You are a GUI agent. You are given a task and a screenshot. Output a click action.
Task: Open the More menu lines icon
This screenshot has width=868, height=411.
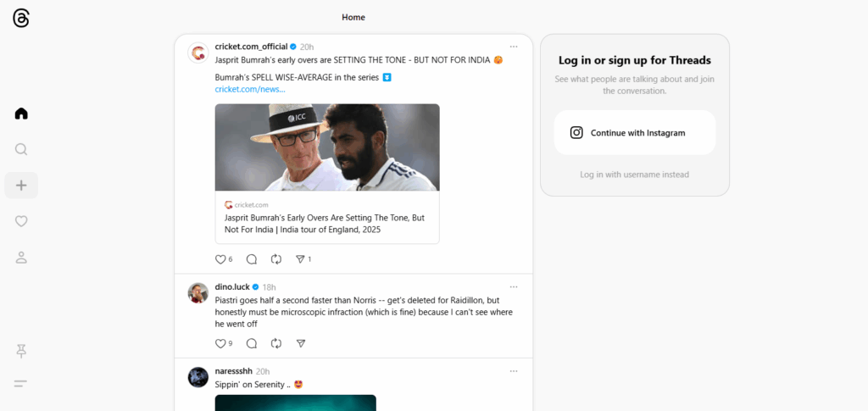20,383
